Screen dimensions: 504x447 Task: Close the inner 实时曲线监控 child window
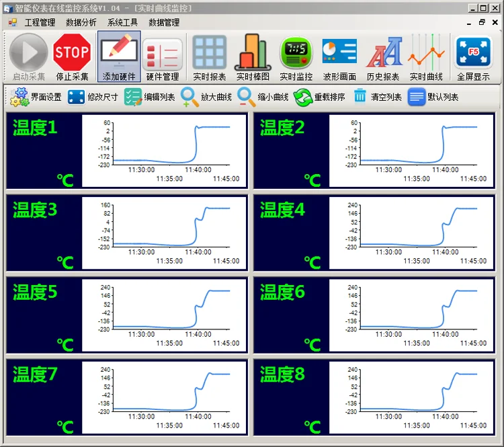(495, 22)
